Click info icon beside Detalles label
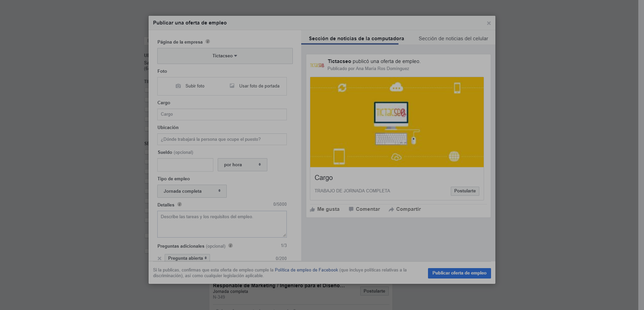Viewport: 644px width, 310px height. coord(179,204)
